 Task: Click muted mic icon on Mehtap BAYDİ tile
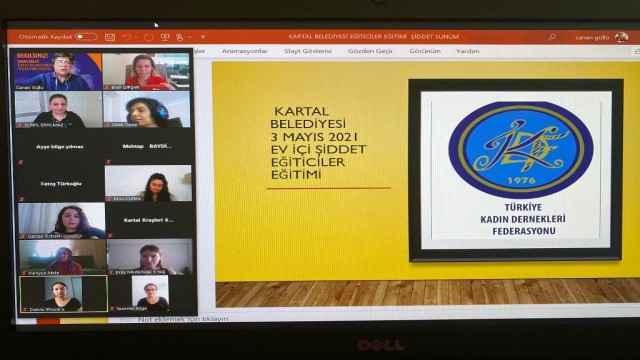[108, 162]
